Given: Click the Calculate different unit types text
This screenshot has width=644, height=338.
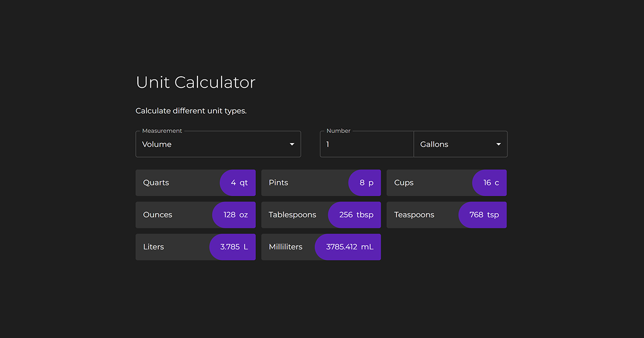Looking at the screenshot, I should pos(191,111).
